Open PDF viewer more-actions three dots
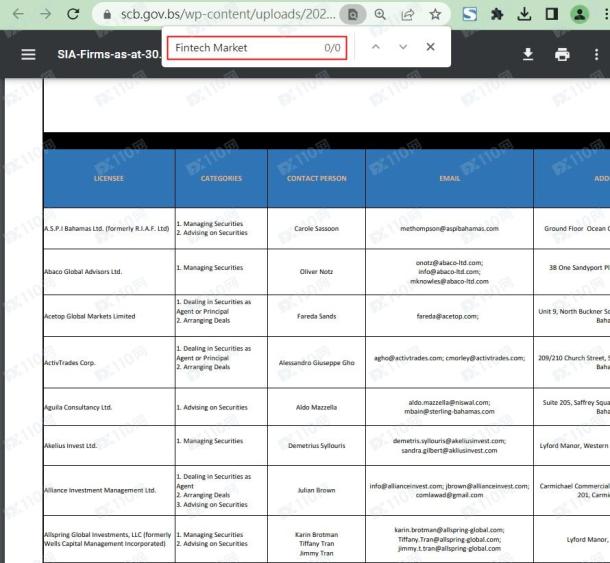610x563 pixels. (596, 54)
